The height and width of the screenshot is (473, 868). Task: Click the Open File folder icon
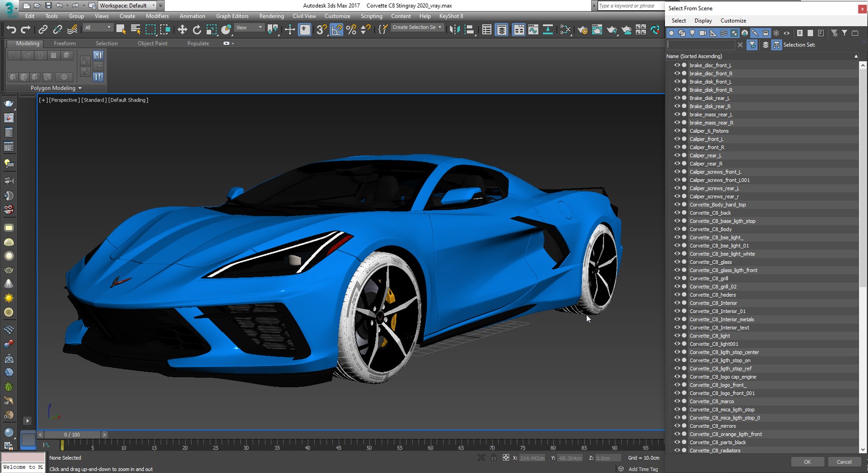tap(38, 5)
